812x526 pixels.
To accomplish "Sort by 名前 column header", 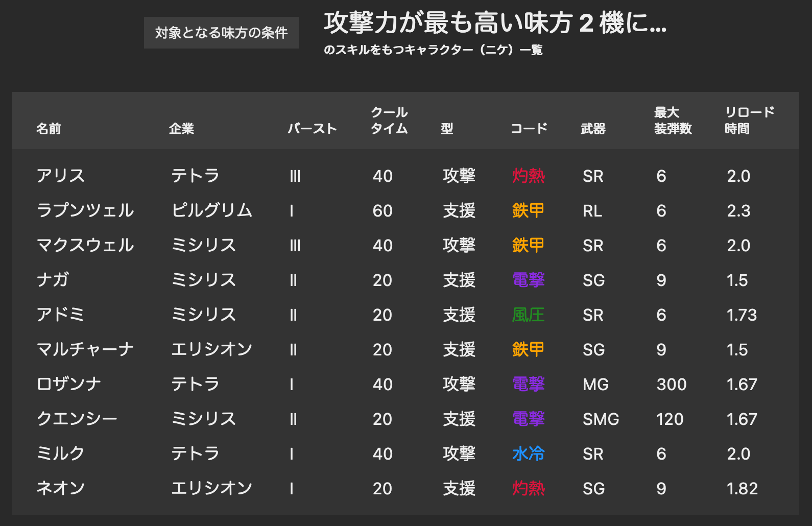I will 49,129.
